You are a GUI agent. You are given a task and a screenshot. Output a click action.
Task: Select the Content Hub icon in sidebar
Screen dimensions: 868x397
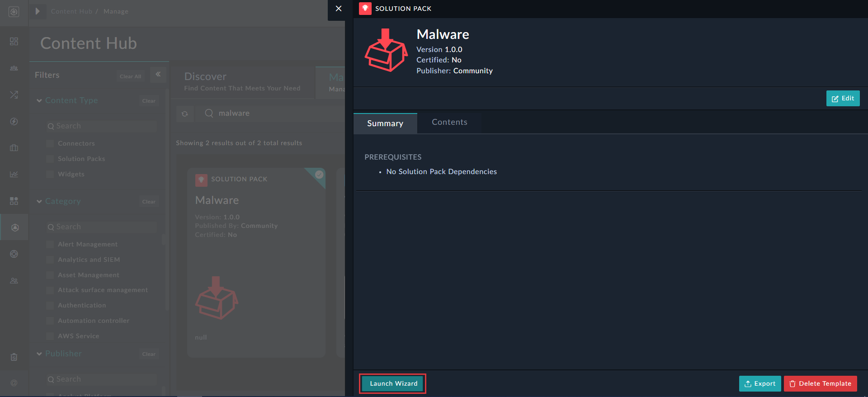pos(14,227)
